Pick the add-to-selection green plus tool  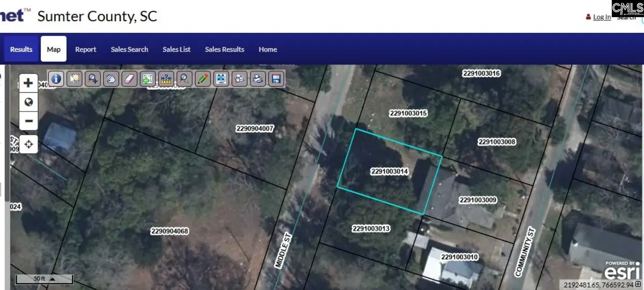[148, 79]
